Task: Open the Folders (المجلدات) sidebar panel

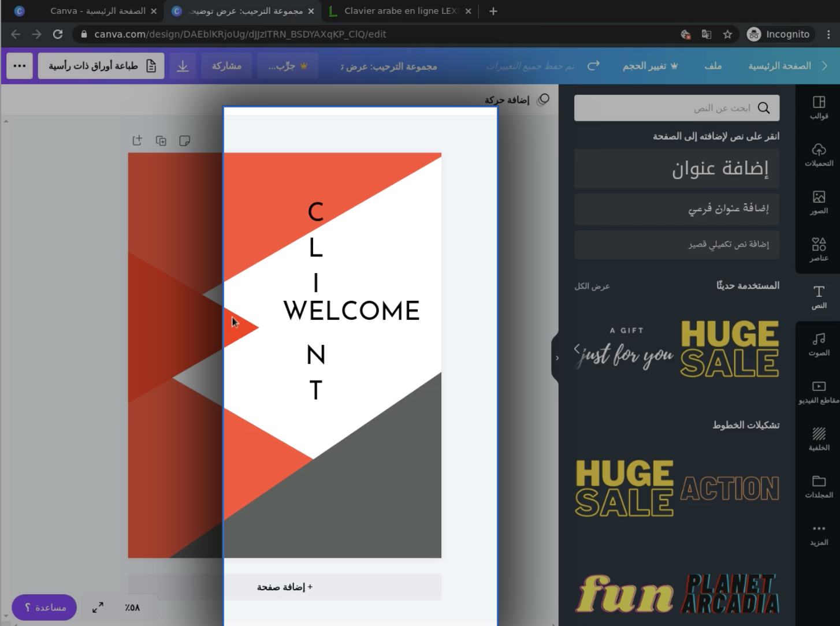Action: 819,487
